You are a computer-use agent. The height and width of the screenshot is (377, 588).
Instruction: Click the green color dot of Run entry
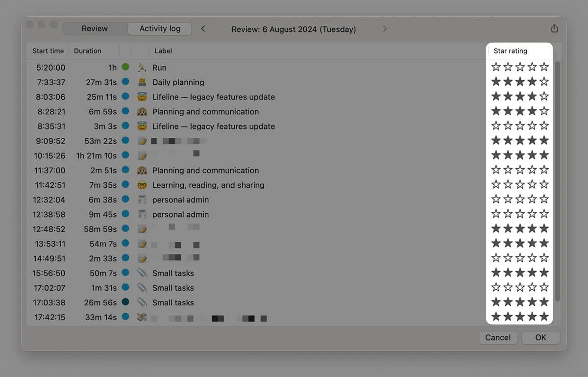click(125, 67)
